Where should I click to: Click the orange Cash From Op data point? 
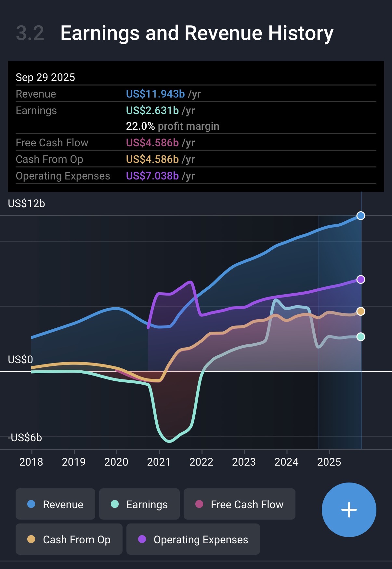click(x=360, y=311)
